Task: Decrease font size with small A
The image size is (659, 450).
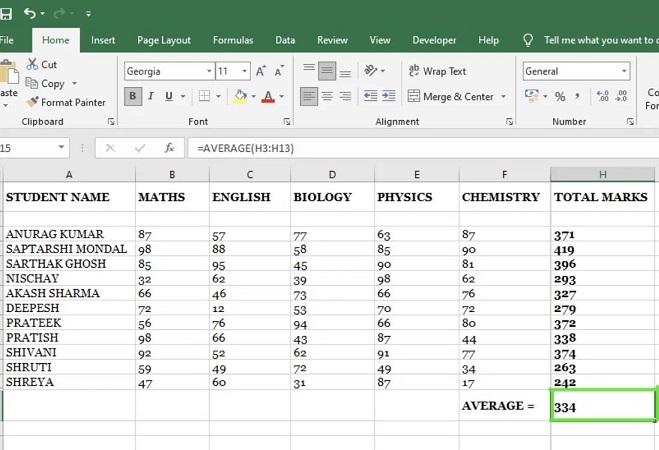Action: click(x=279, y=71)
